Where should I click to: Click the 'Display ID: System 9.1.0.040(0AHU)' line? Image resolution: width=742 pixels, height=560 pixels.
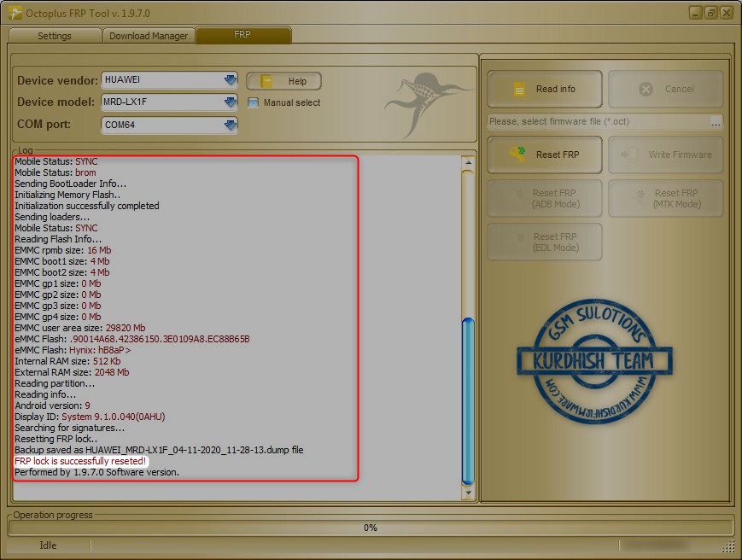click(x=90, y=417)
